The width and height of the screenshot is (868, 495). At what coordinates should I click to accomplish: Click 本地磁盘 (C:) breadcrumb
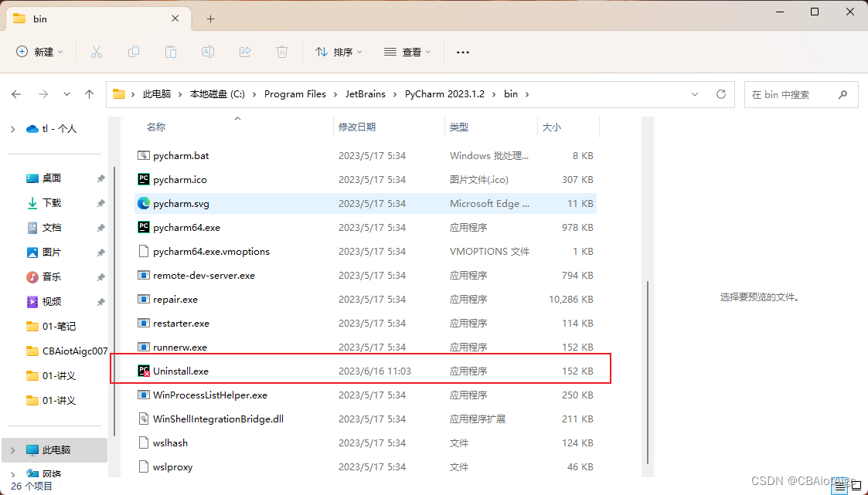click(217, 94)
